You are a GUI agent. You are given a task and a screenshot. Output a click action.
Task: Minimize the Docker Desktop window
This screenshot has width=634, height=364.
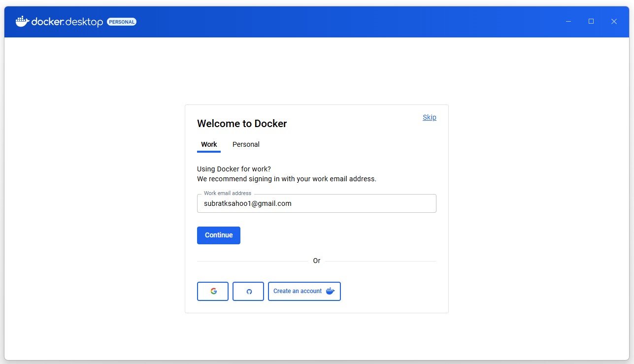coord(568,22)
